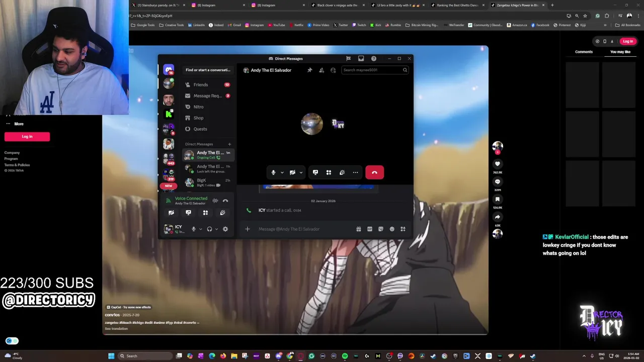Open Message Requests in Discord sidebar
644x362 pixels.
[x=208, y=96]
